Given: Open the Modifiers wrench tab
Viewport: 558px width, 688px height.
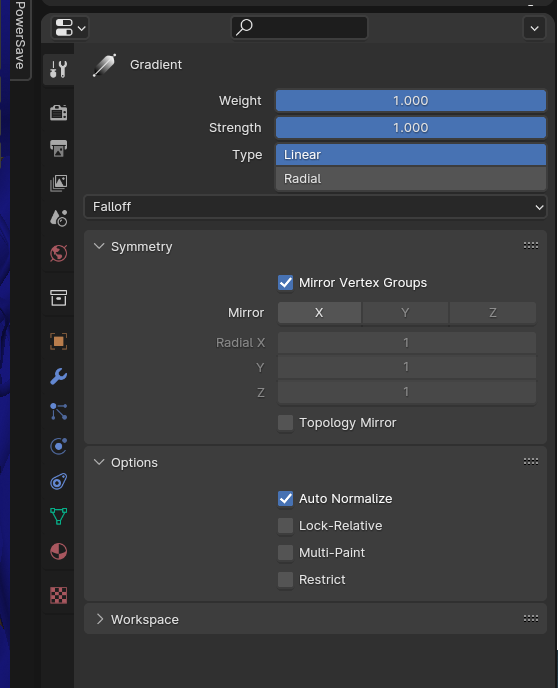Looking at the screenshot, I should click(58, 376).
